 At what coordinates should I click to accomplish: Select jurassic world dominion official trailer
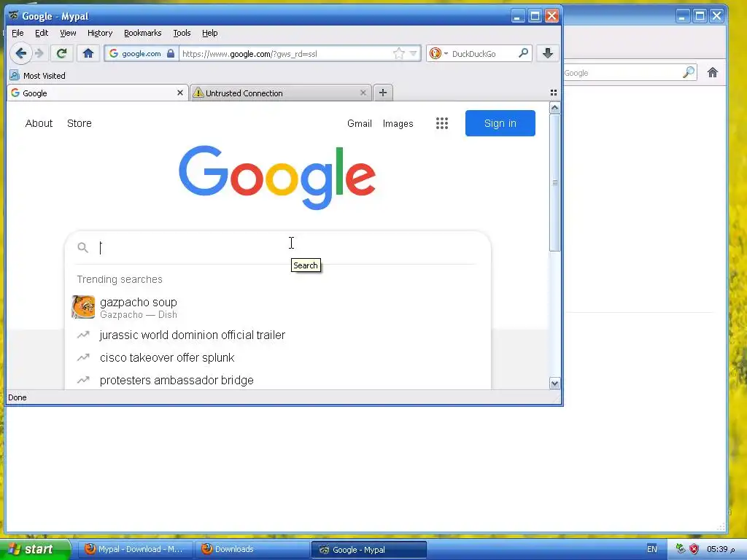(278, 335)
